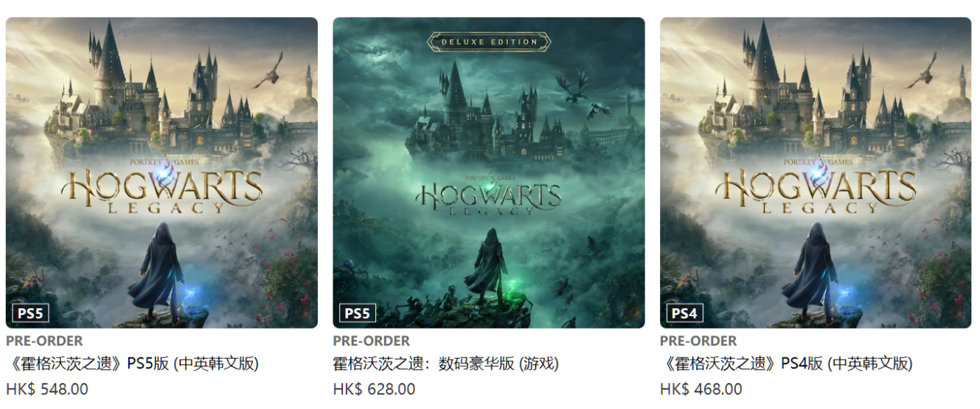Click PRE-ORDER label above the PS5版 title

tap(44, 340)
